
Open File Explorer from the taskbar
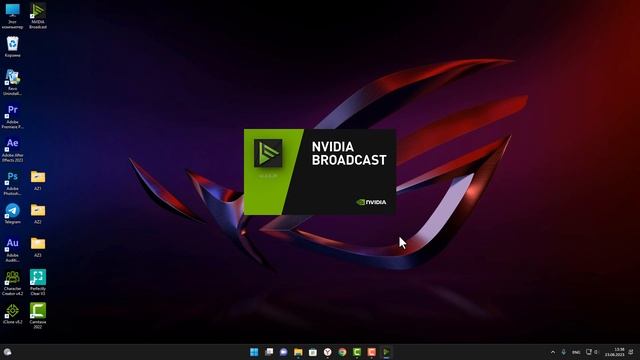(x=298, y=352)
